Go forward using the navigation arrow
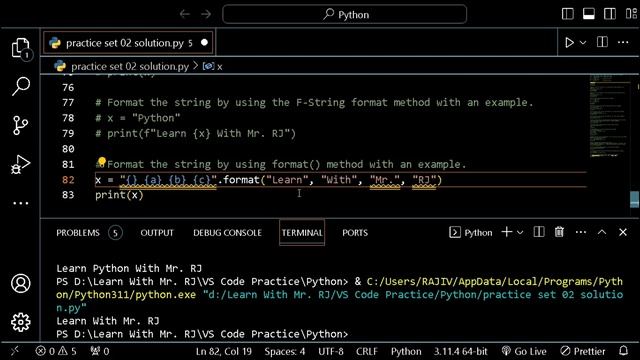Image resolution: width=640 pixels, height=360 pixels. tap(206, 15)
